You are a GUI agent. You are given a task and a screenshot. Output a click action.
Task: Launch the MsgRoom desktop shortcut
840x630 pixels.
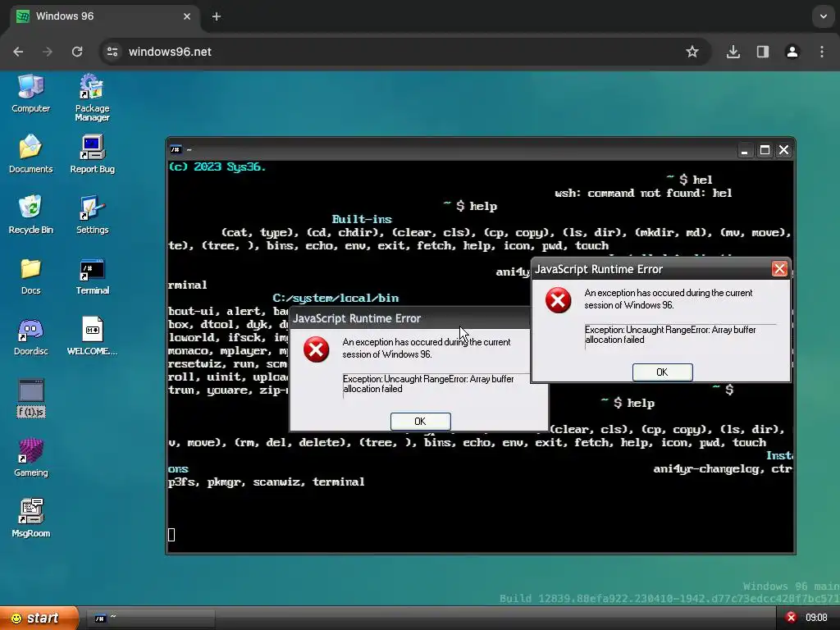pyautogui.click(x=30, y=518)
